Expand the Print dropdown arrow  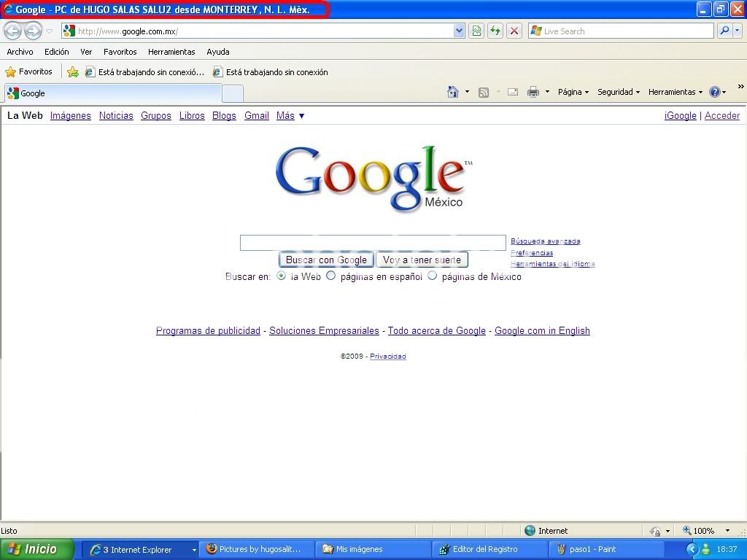click(547, 92)
